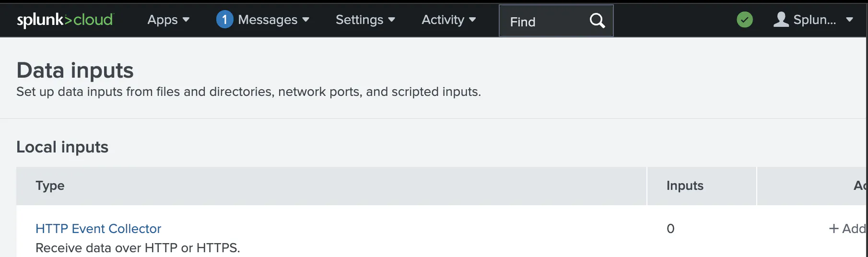This screenshot has height=257, width=868.
Task: Click the blue messages count badge
Action: coord(224,20)
